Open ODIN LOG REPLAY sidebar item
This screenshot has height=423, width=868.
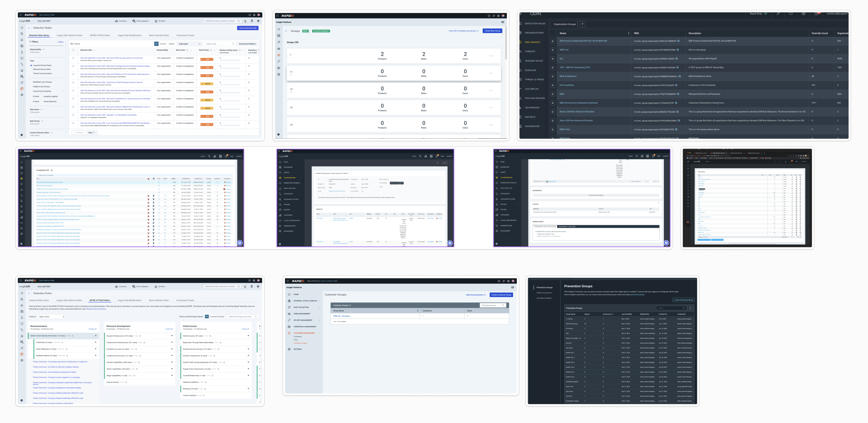point(532,89)
